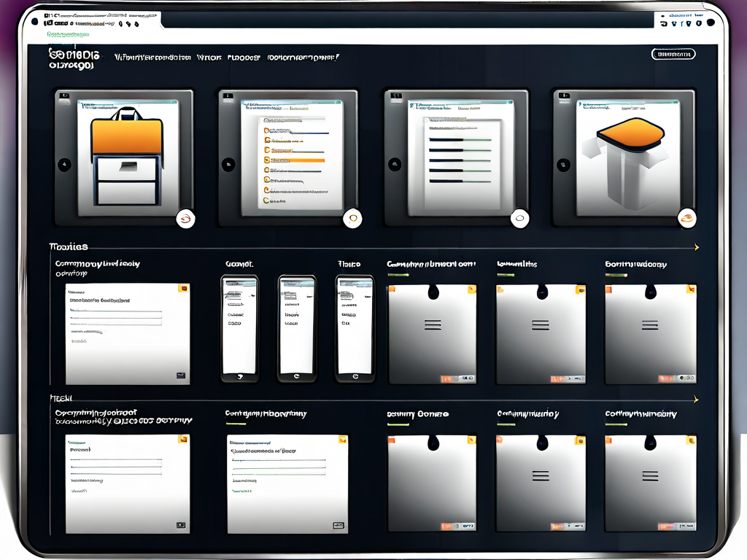Click the round badge icon under the orange checklist card
747x560 pixels.
coord(352,217)
